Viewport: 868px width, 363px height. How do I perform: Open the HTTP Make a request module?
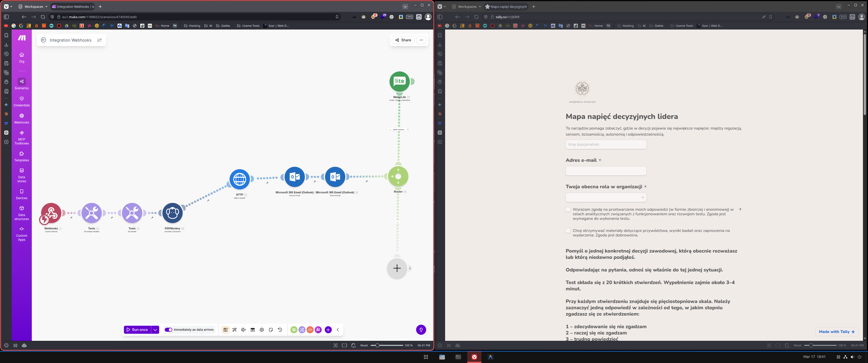(x=239, y=179)
